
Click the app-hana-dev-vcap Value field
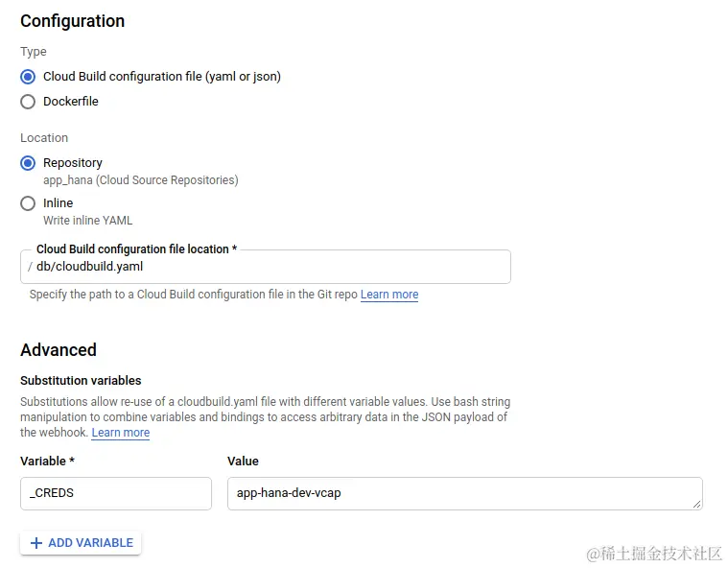(460, 493)
